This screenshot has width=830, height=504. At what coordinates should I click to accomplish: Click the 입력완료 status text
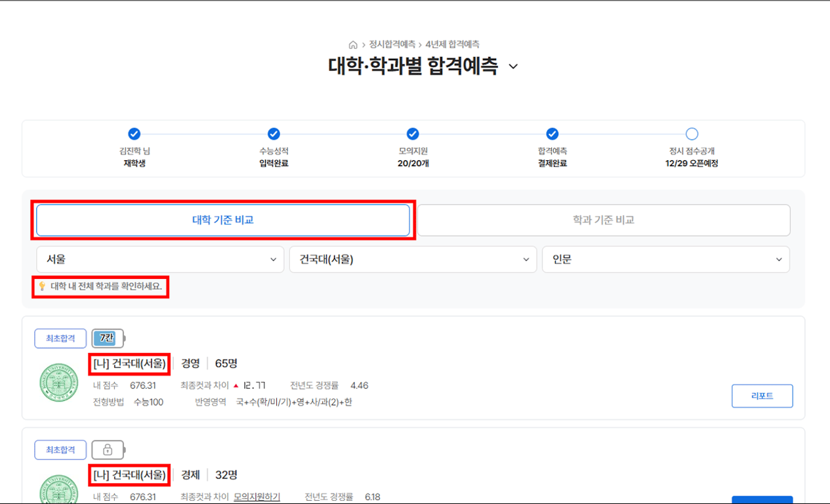[274, 163]
